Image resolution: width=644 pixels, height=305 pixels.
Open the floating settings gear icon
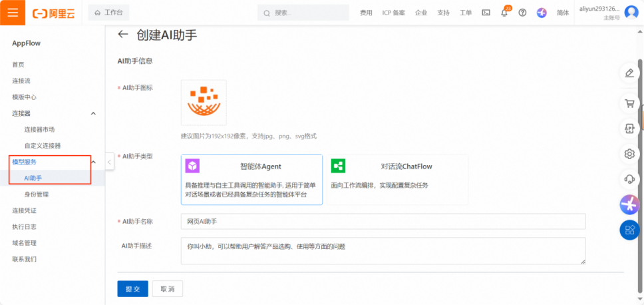click(x=629, y=154)
